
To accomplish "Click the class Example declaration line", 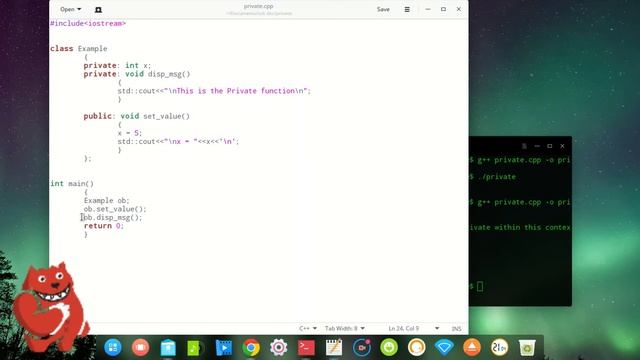I will (x=79, y=48).
